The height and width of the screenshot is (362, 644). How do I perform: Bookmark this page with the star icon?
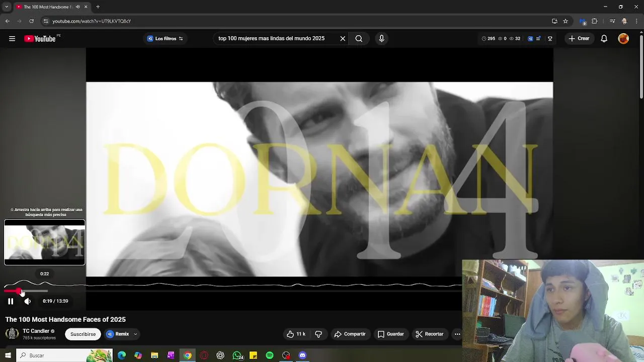click(x=566, y=21)
